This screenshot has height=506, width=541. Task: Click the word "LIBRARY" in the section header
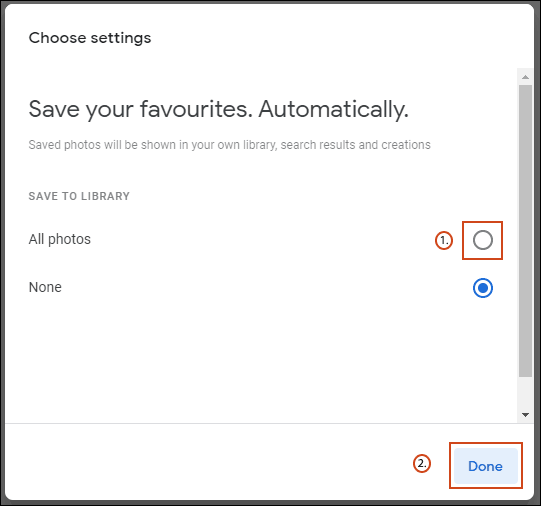click(x=105, y=196)
